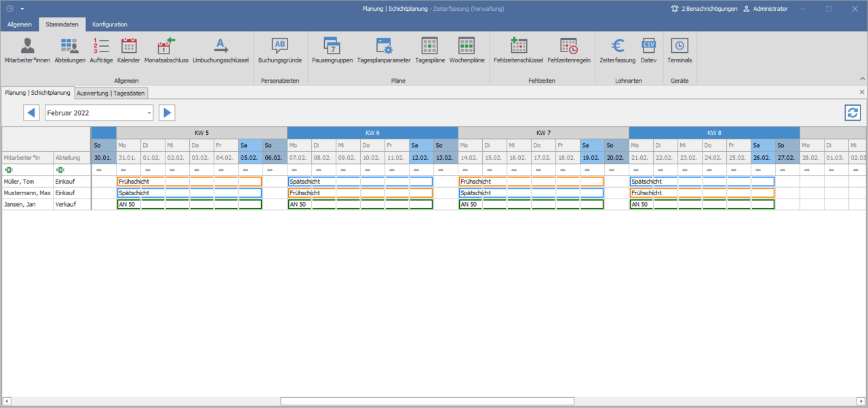The image size is (868, 408).
Task: Open Tagesplanparameter in the Pläne group
Action: click(384, 51)
